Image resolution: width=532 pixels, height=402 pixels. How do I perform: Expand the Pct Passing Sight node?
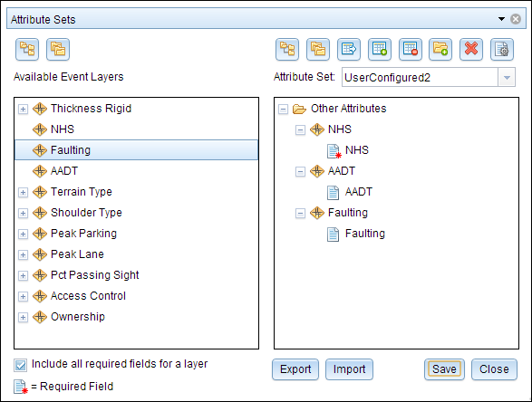coord(23,276)
